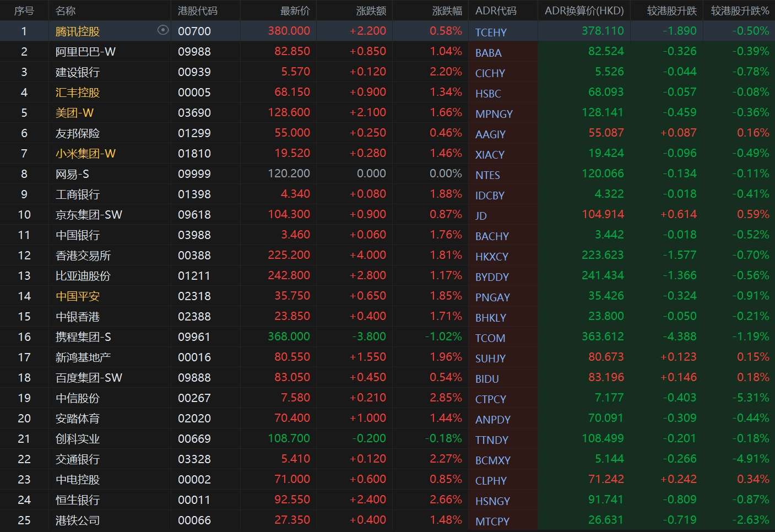Select the 新鸿基地产 stock name
The width and height of the screenshot is (775, 532).
tap(83, 357)
